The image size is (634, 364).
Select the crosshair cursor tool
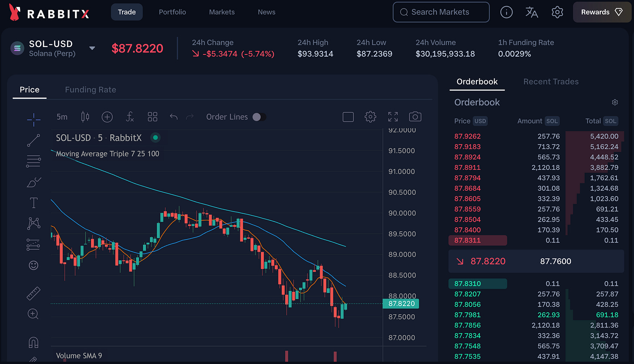coord(34,119)
